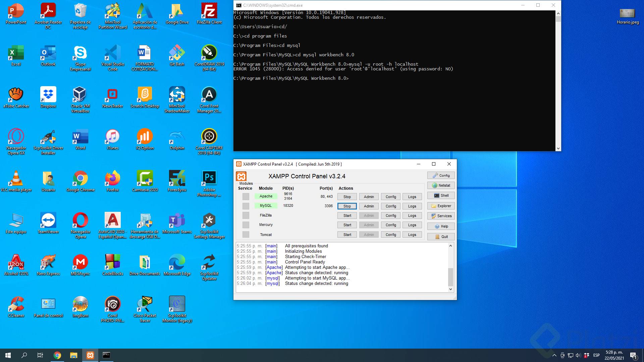This screenshot has height=362, width=644.
Task: Select the CCleaner desktop icon
Action: 16,307
